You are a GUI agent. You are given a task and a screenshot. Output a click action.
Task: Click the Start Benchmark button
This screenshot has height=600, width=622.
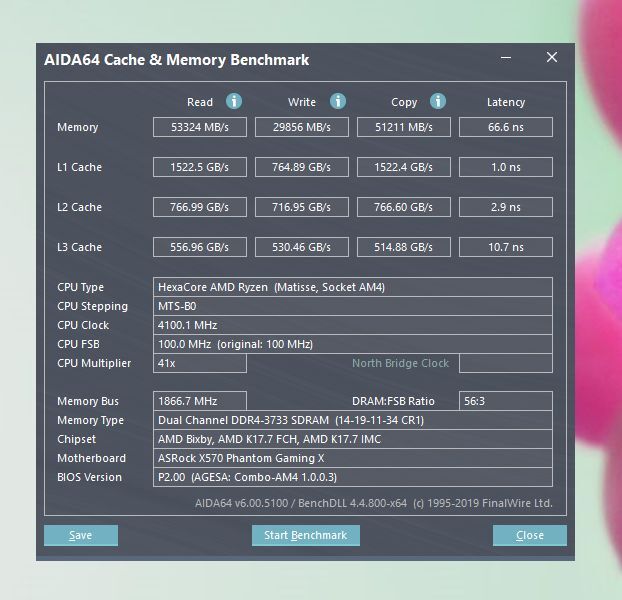[306, 535]
